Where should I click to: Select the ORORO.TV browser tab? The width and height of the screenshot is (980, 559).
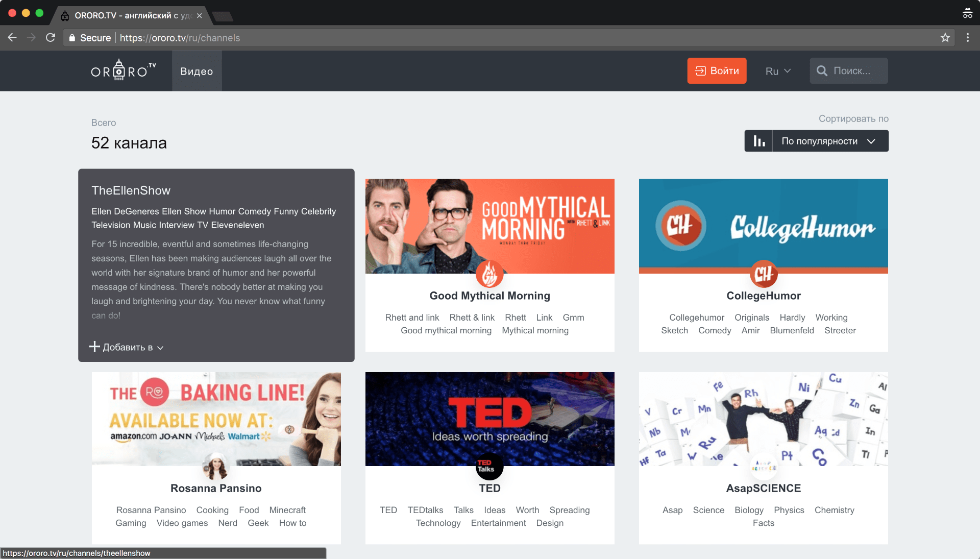[x=130, y=15]
